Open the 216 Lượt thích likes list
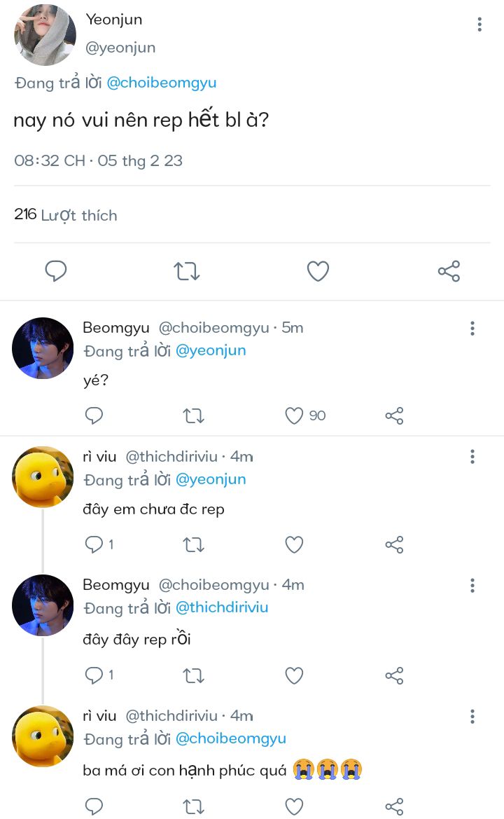504x819 pixels. [x=66, y=215]
